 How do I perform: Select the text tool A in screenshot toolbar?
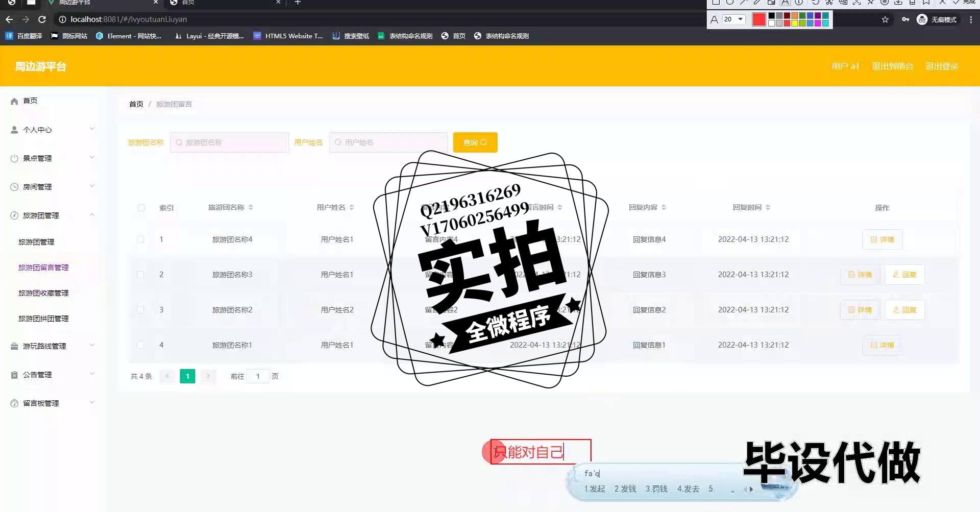click(x=785, y=2)
